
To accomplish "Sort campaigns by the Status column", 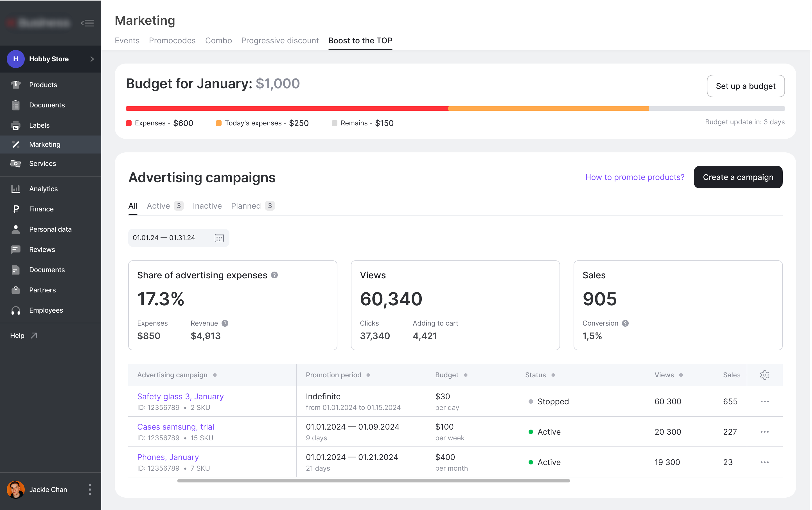I will coord(553,375).
